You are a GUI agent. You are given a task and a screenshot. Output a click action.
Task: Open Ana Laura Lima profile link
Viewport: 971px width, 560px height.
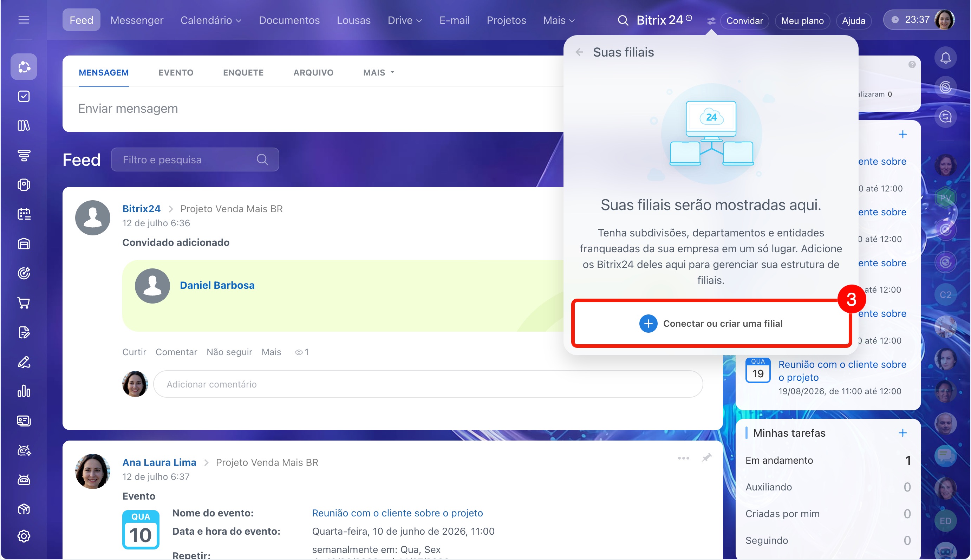(159, 462)
